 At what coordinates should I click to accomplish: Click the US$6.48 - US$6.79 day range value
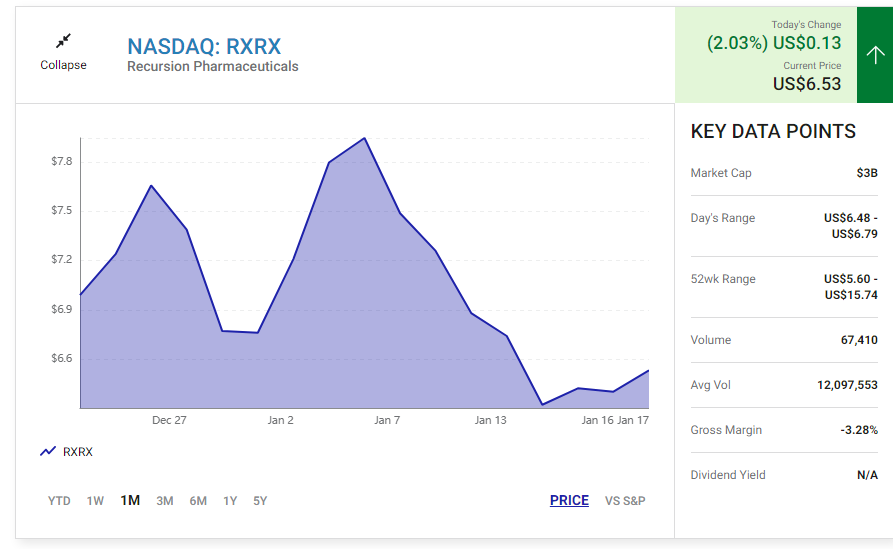(x=850, y=226)
